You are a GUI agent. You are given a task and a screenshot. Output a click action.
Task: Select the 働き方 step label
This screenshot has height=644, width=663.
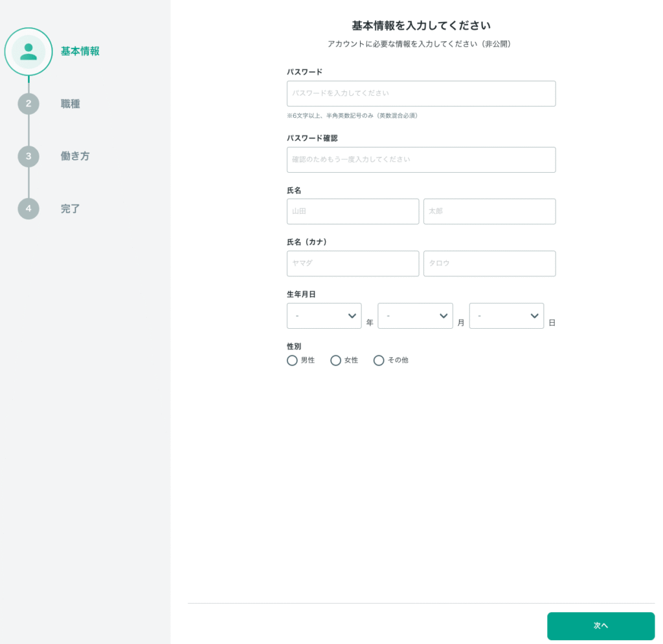coord(75,156)
